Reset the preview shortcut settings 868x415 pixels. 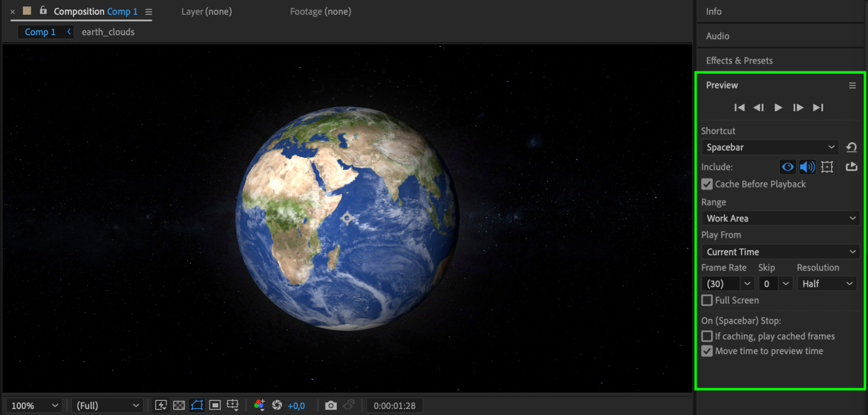851,147
